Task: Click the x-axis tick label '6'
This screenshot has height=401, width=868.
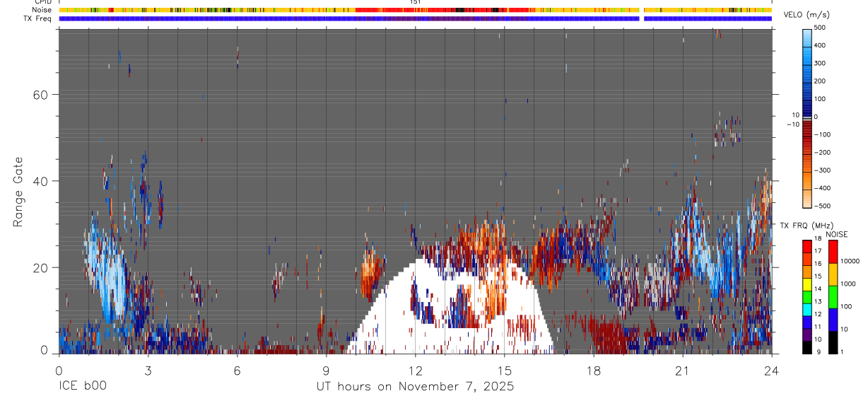Action: coord(237,370)
